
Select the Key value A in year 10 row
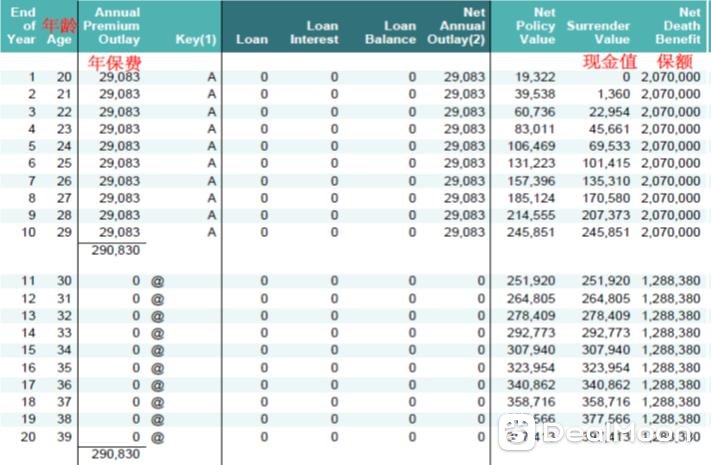(x=211, y=232)
